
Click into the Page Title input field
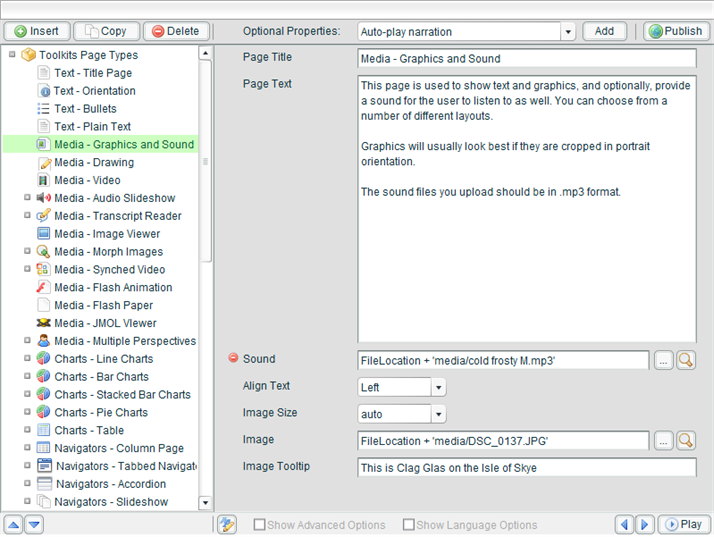[526, 59]
